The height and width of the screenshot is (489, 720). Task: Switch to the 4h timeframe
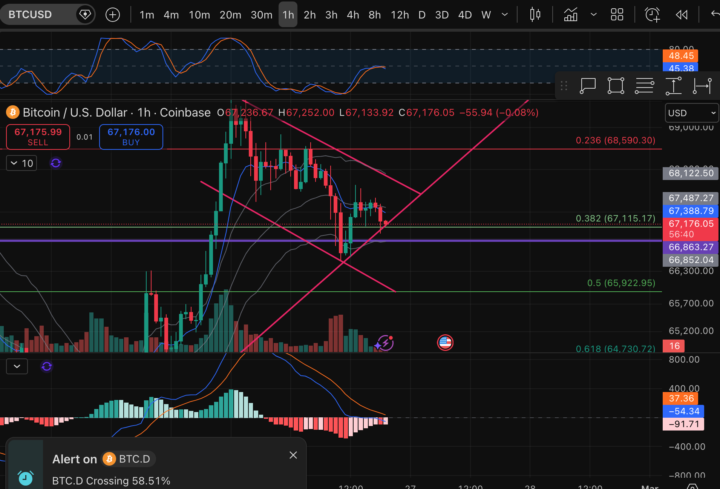(353, 15)
